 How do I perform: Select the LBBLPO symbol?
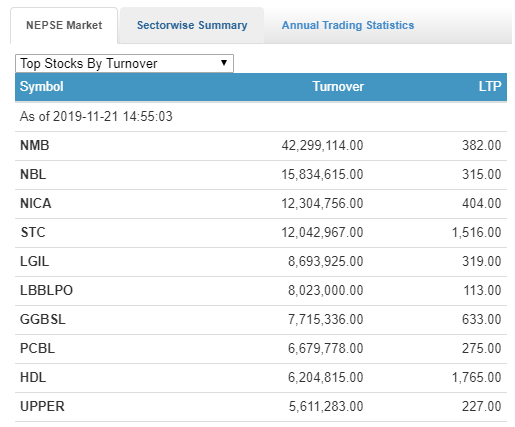46,291
